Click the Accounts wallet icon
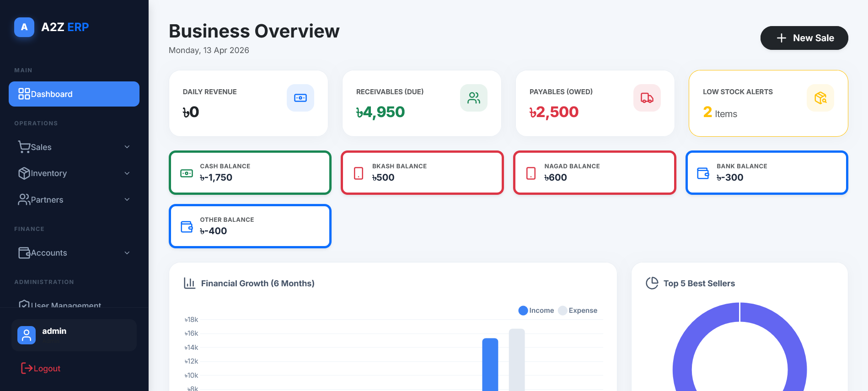 [24, 253]
